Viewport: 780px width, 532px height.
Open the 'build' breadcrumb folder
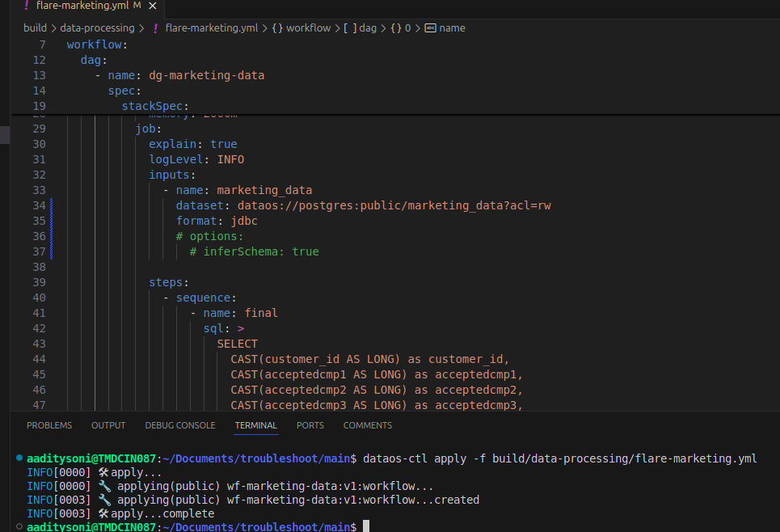[35, 28]
